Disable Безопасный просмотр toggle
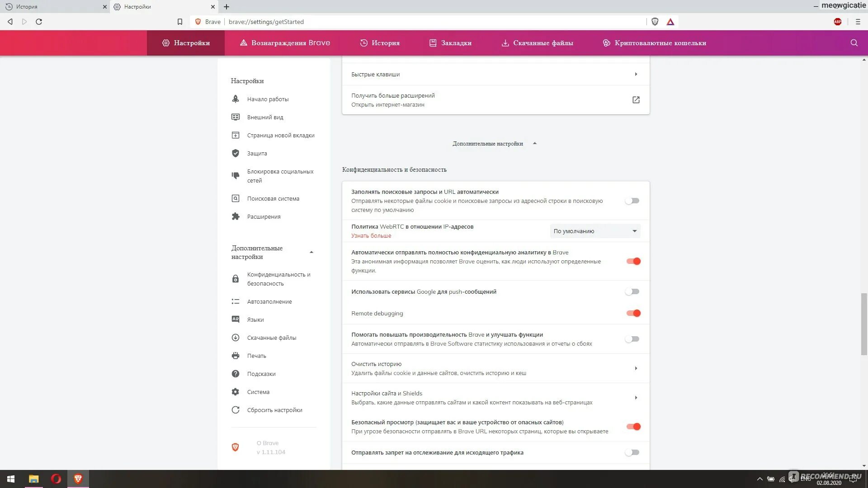The image size is (868, 488). 633,427
